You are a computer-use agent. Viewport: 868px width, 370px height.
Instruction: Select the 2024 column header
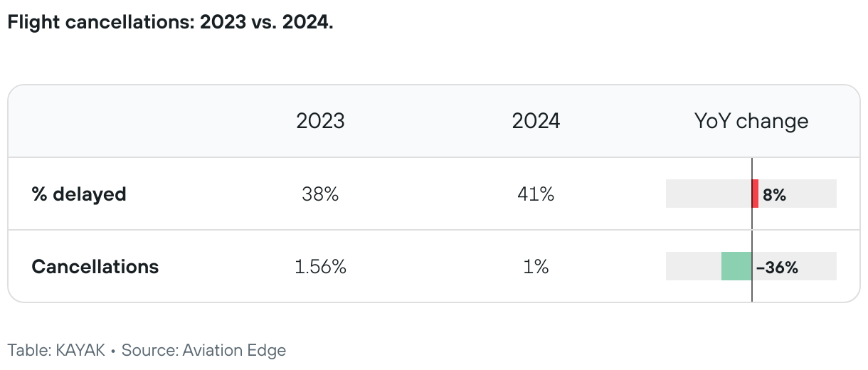click(536, 121)
